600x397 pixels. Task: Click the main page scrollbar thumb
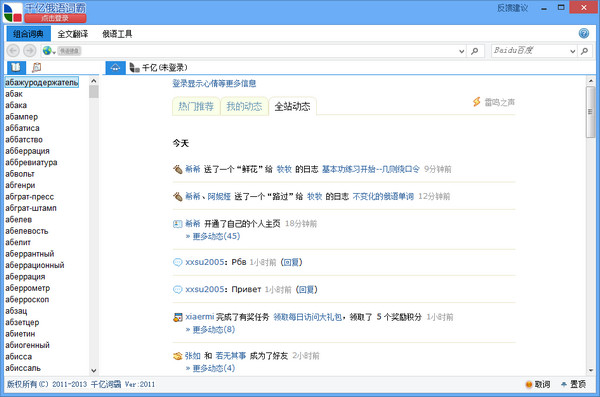(590, 112)
